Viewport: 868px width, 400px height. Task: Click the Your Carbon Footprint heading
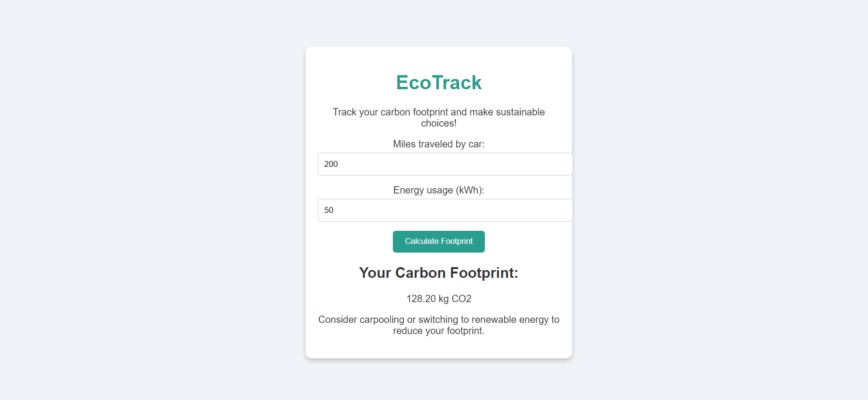pyautogui.click(x=438, y=272)
